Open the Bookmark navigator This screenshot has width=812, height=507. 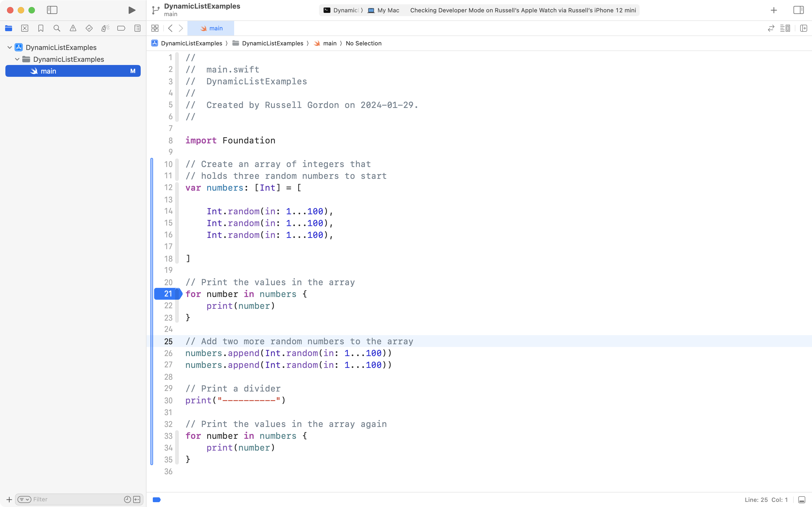pyautogui.click(x=41, y=28)
